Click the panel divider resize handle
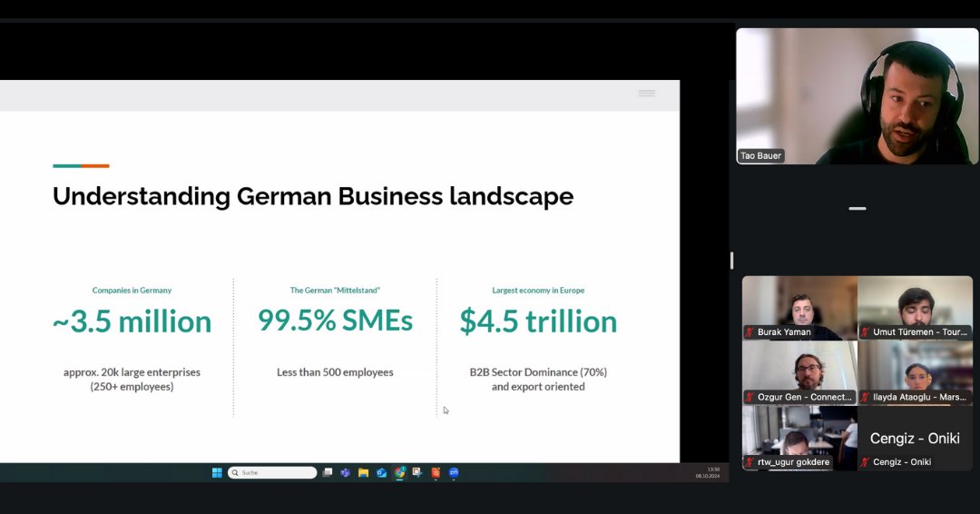 point(732,260)
